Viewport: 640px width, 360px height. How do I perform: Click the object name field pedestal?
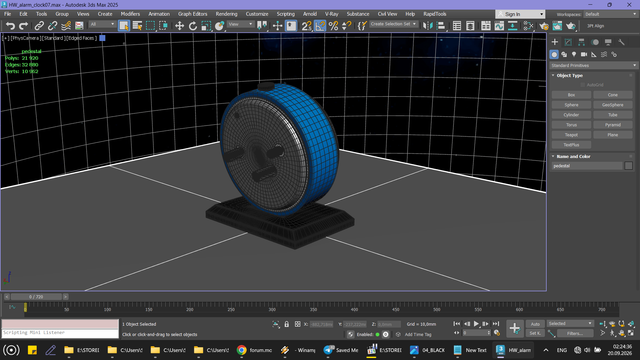587,166
